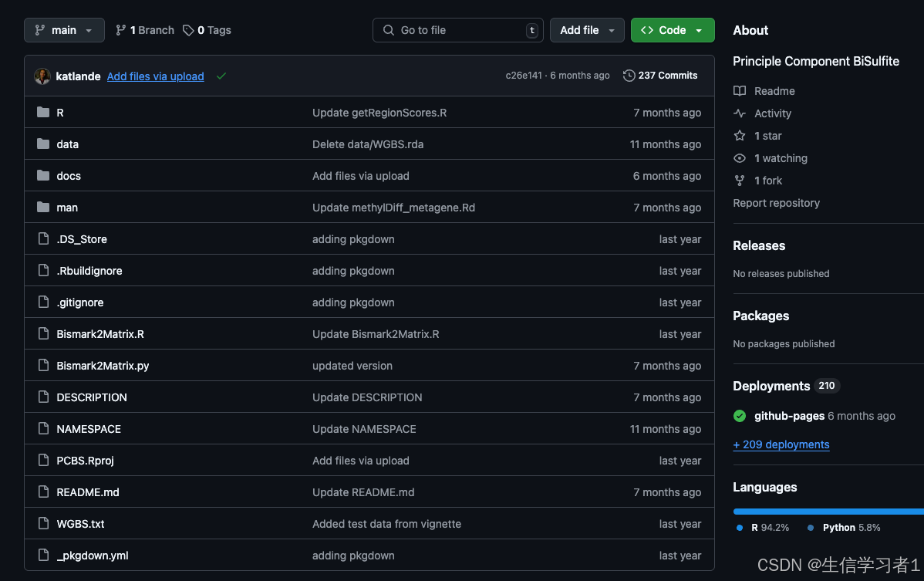The width and height of the screenshot is (924, 581).
Task: Open the Add file dropdown
Action: pyautogui.click(x=587, y=30)
